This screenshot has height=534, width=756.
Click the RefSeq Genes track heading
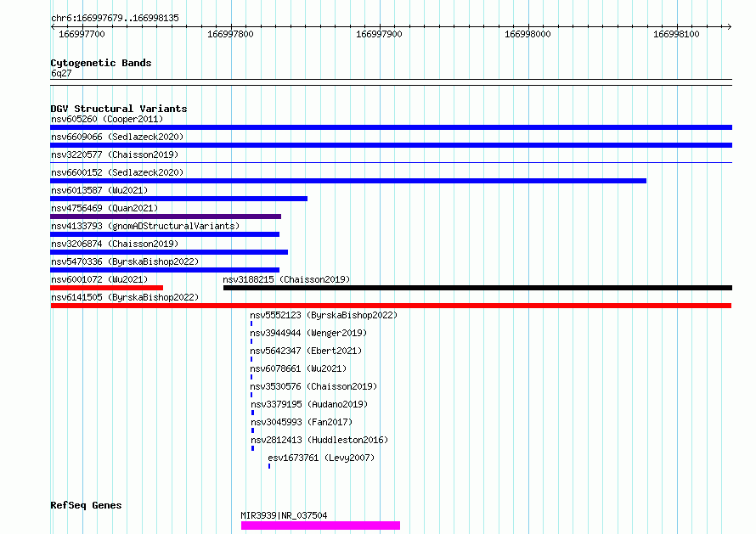[86, 505]
